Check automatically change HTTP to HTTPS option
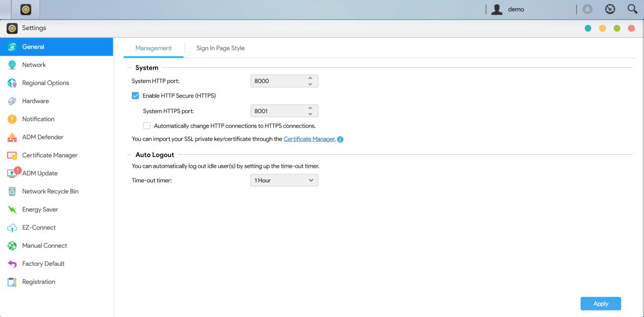The height and width of the screenshot is (317, 644). pos(147,126)
